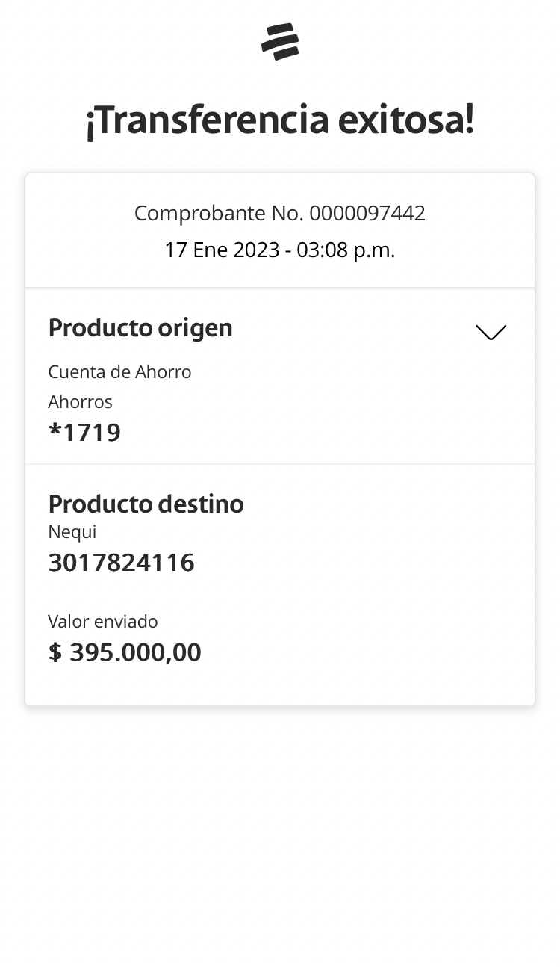Click the "Cuenta de Ahorro" text
The height and width of the screenshot is (967, 560).
point(119,372)
